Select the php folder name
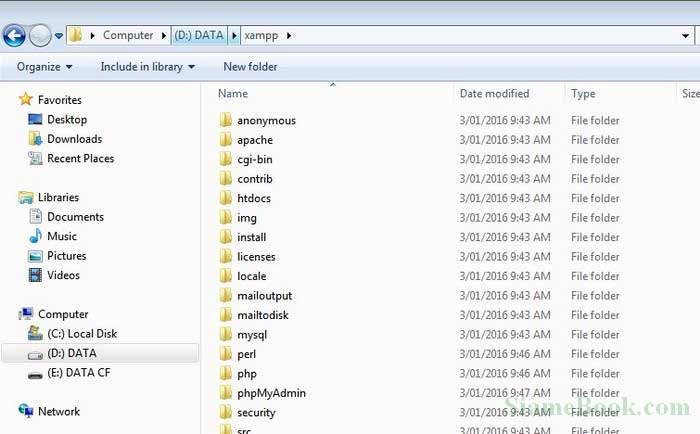 point(247,374)
